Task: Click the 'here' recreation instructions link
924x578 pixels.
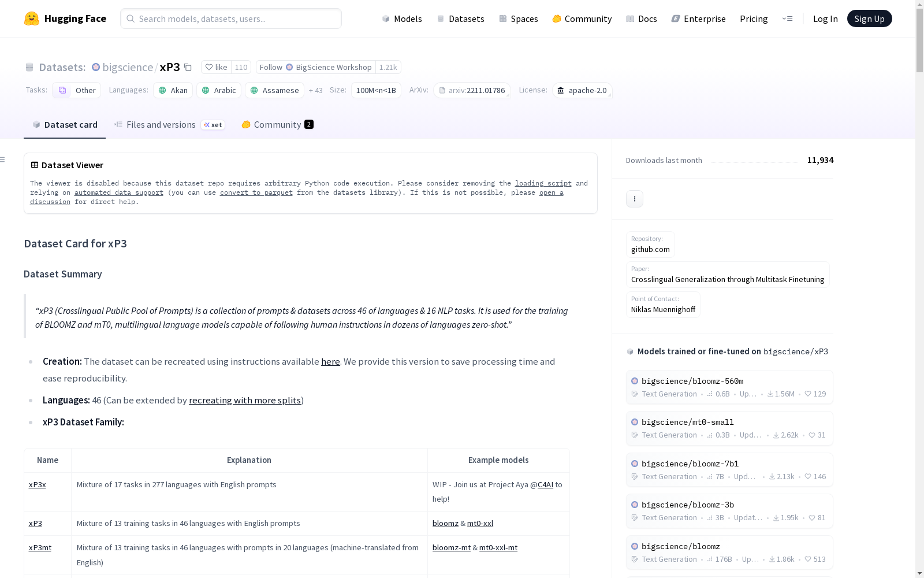Action: (x=330, y=361)
